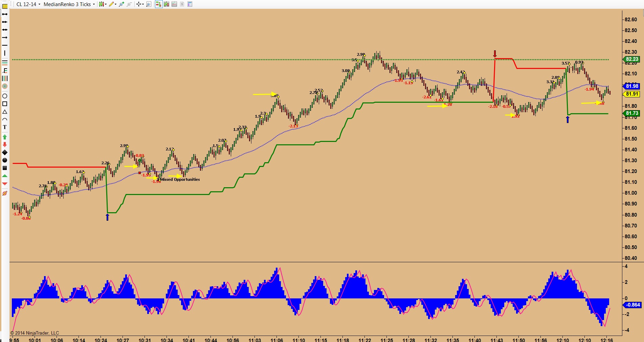Viewport: 644px width, 342px height.
Task: Select the Line drawing tool
Action: click(x=5, y=14)
